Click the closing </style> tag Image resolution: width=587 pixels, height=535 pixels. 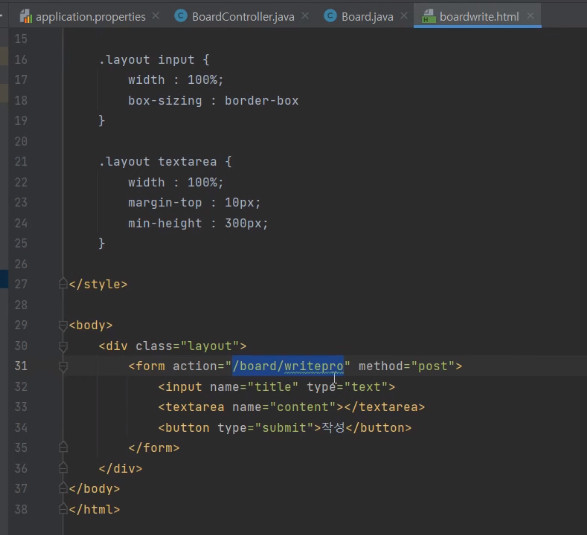coord(98,284)
